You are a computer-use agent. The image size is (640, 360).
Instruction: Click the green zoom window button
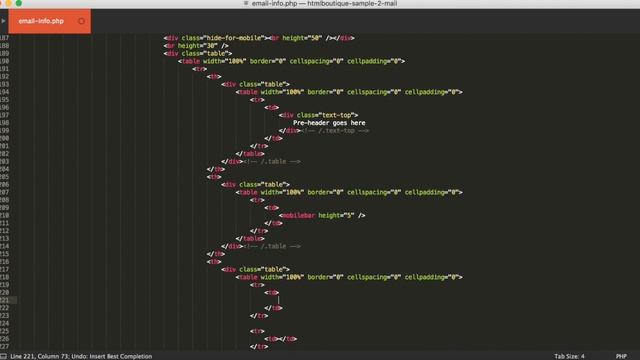click(19, 3)
